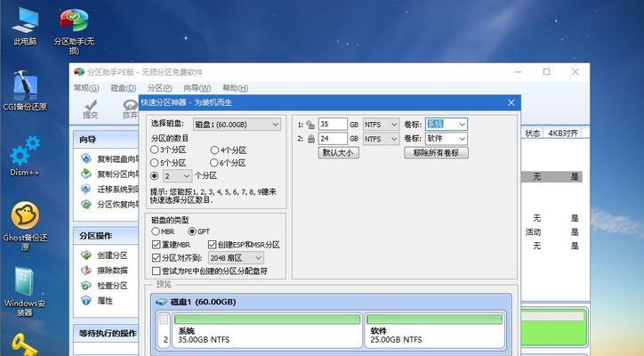Toggle 创建ESP和MSR分区 checkbox
Viewport: 644px width, 356px height.
tap(213, 245)
